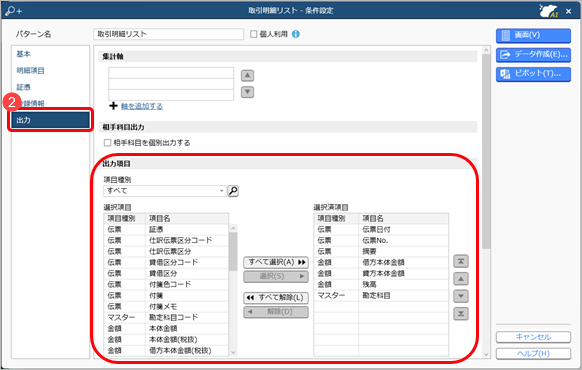Click the パターン名 input field
Viewport: 582px width, 370px height.
point(169,34)
